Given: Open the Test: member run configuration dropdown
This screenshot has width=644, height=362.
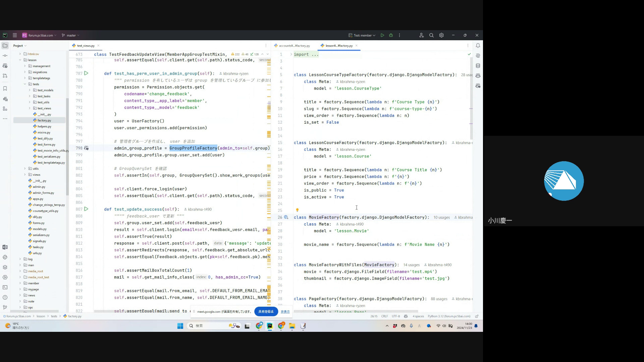Looking at the screenshot, I should 362,35.
